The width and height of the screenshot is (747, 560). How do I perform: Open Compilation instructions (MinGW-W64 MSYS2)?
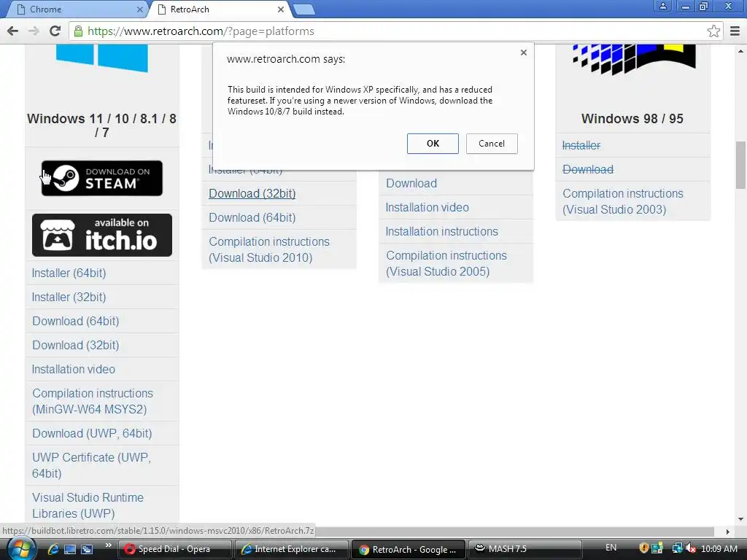[93, 401]
